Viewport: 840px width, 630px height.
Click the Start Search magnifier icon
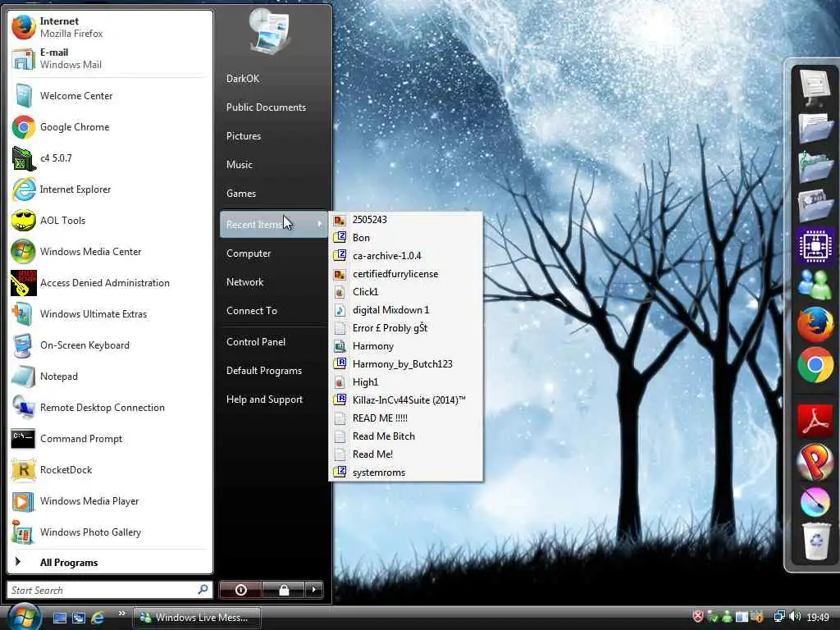click(203, 590)
